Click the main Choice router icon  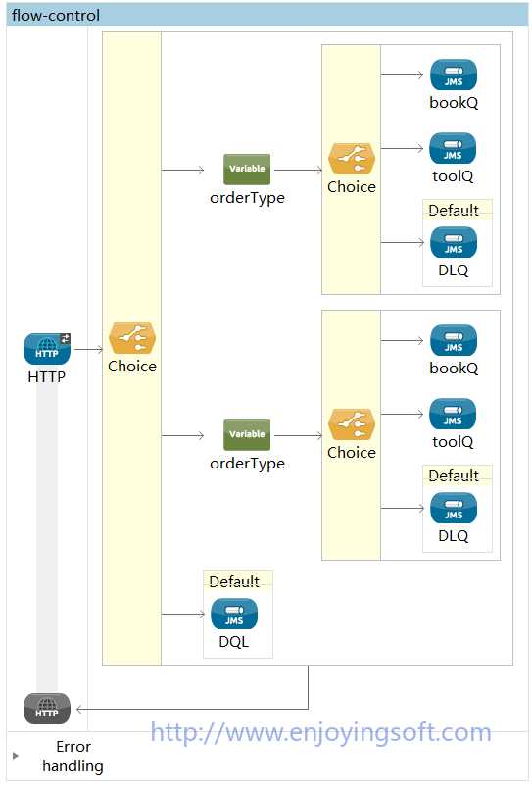point(132,338)
